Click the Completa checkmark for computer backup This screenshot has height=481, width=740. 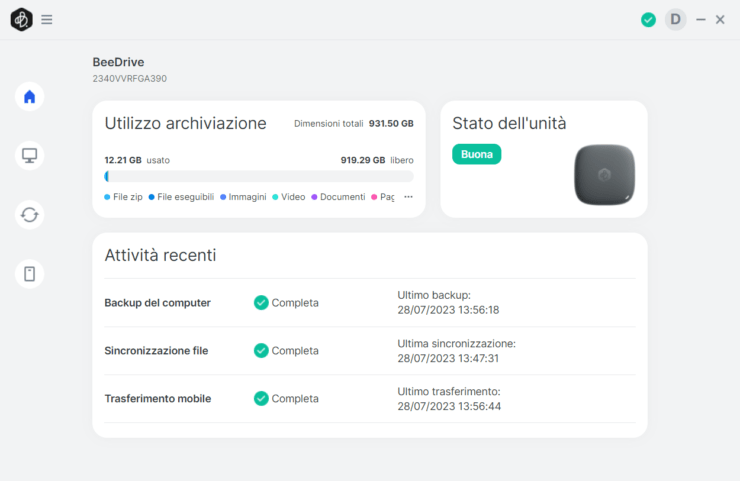pyautogui.click(x=261, y=303)
